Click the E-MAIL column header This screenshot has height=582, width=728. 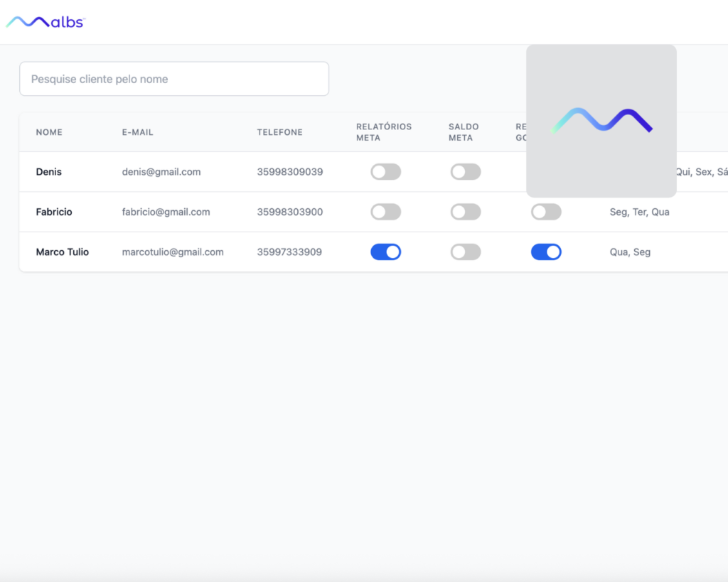(137, 132)
